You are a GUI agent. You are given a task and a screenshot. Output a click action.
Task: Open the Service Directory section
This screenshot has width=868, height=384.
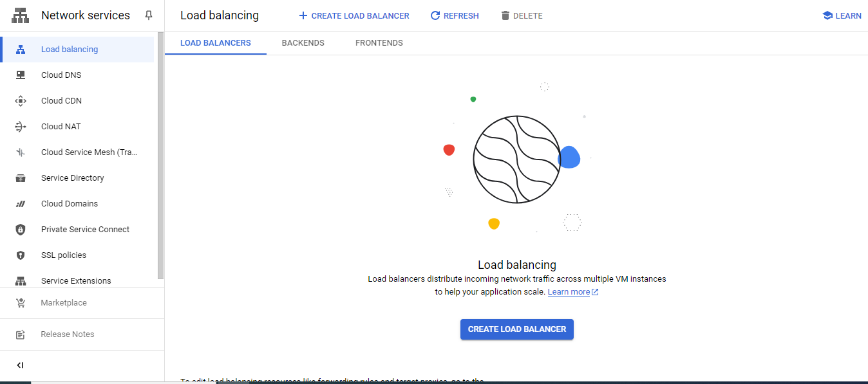(x=71, y=178)
